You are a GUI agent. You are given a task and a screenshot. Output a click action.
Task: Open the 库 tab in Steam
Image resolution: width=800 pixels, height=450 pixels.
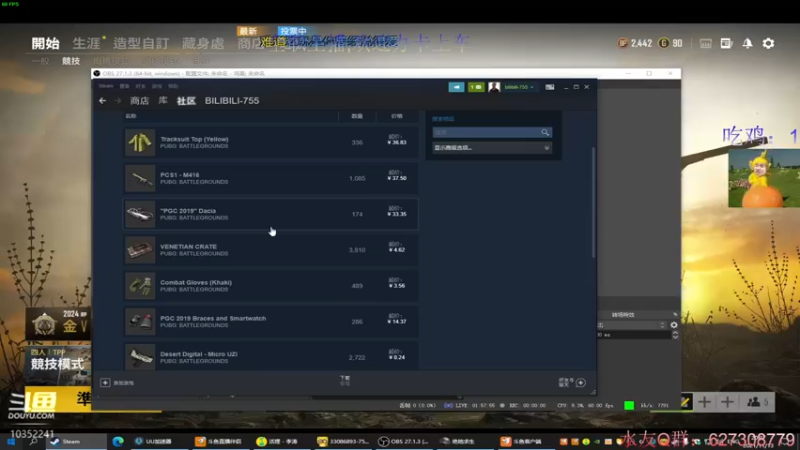tap(163, 101)
